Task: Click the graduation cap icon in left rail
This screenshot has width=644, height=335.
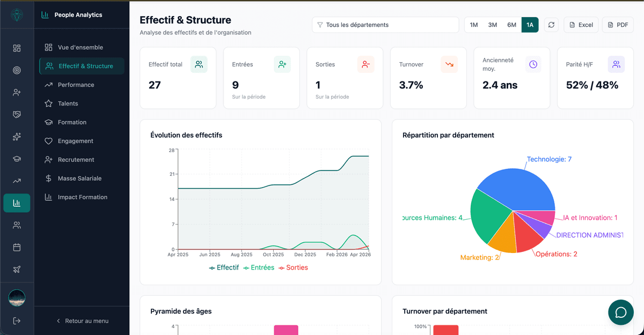Action: click(x=17, y=159)
